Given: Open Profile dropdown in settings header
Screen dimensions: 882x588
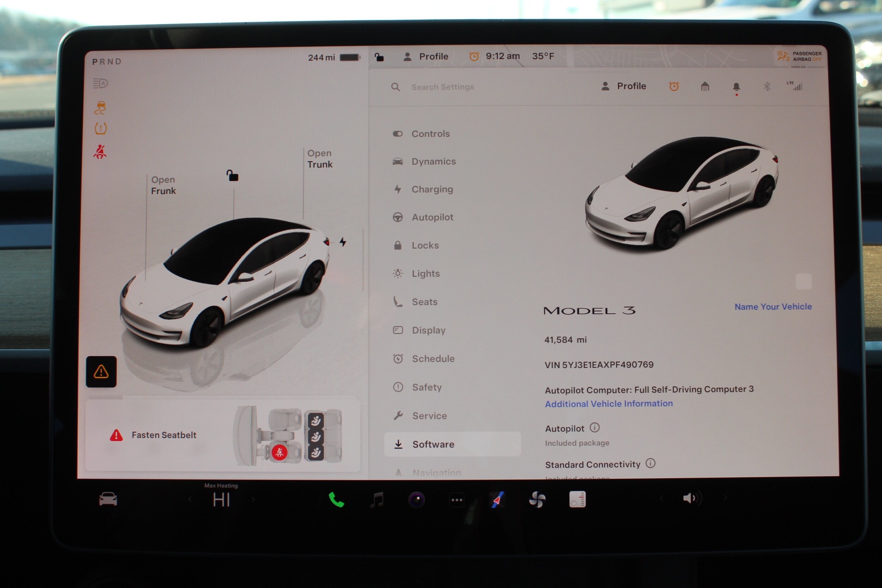Looking at the screenshot, I should click(x=624, y=86).
